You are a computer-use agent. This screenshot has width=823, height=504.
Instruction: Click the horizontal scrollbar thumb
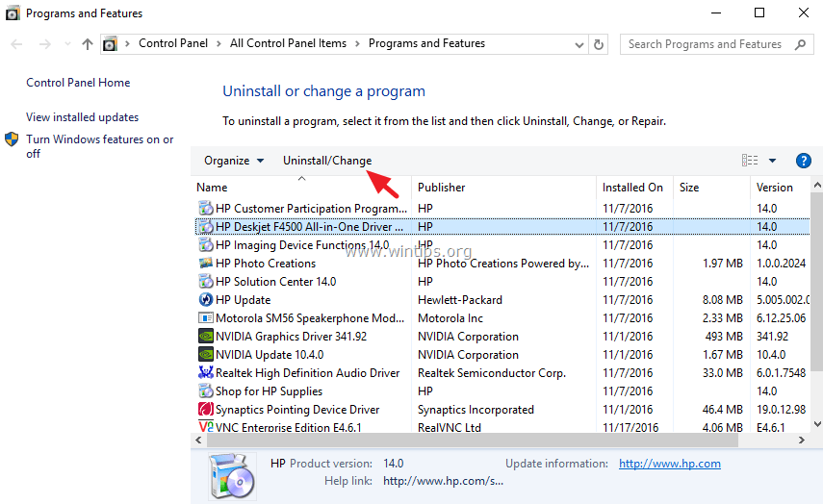point(473,441)
